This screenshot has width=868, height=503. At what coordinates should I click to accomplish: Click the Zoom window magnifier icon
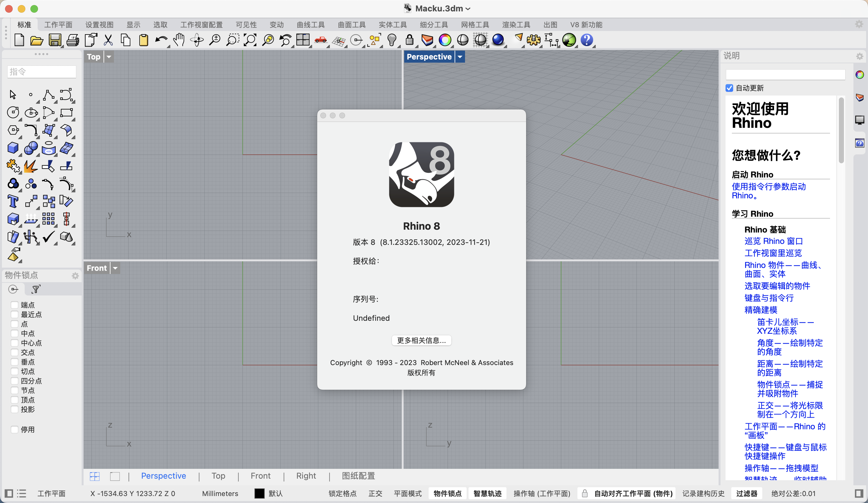232,40
